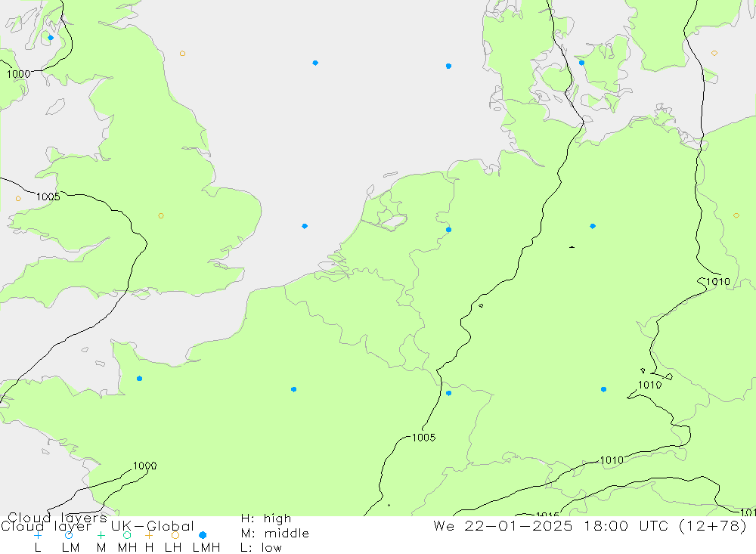
Task: Click the 'M: middle' legend text
Action: (275, 534)
